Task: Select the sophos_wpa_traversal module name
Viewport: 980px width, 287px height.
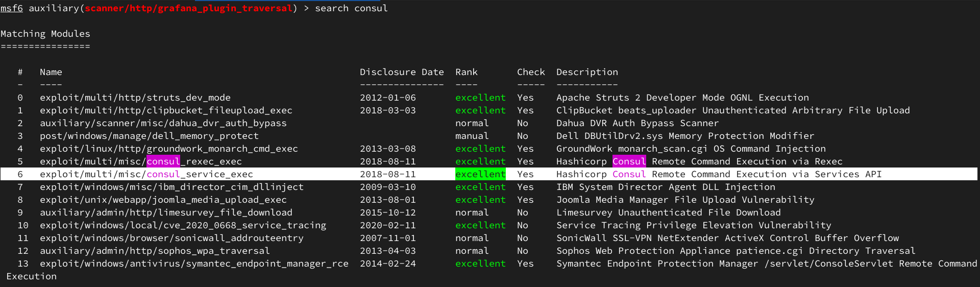Action: click(155, 251)
